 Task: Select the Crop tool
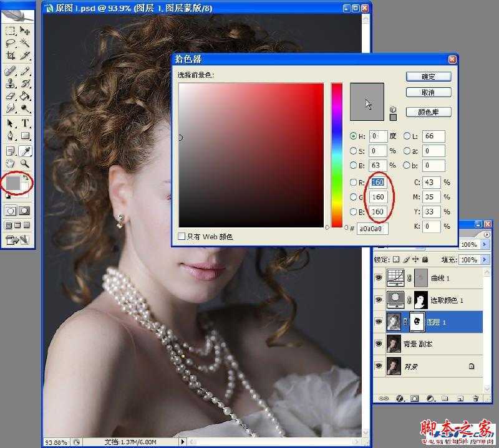click(11, 55)
